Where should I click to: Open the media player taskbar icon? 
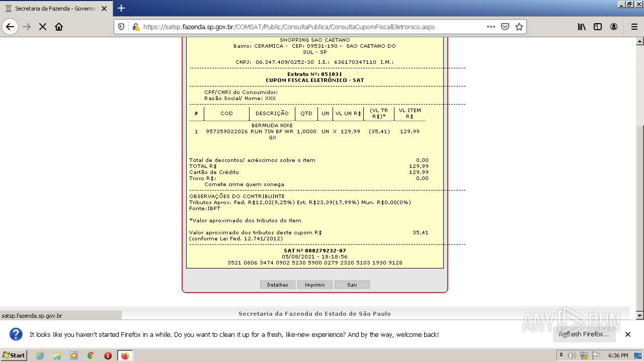pyautogui.click(x=74, y=355)
